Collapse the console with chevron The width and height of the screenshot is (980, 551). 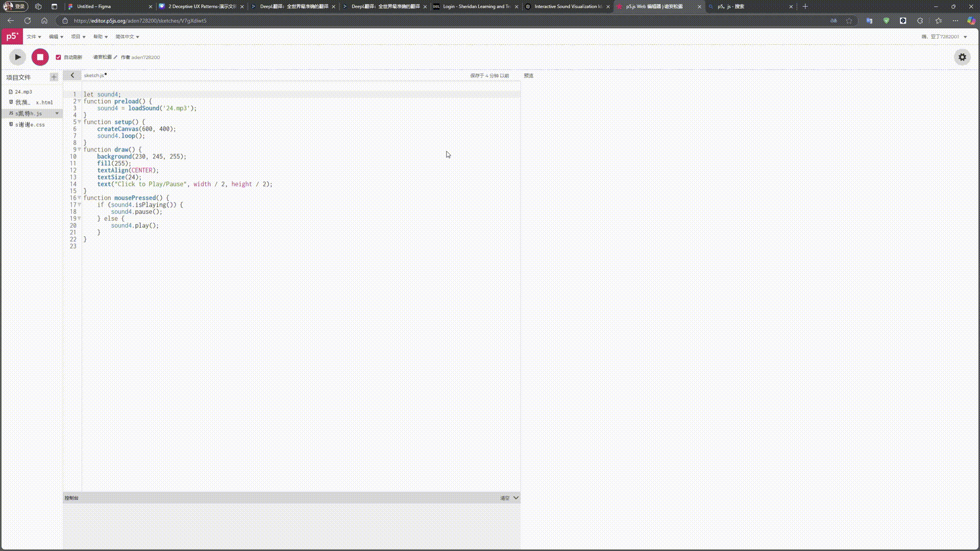(x=516, y=498)
